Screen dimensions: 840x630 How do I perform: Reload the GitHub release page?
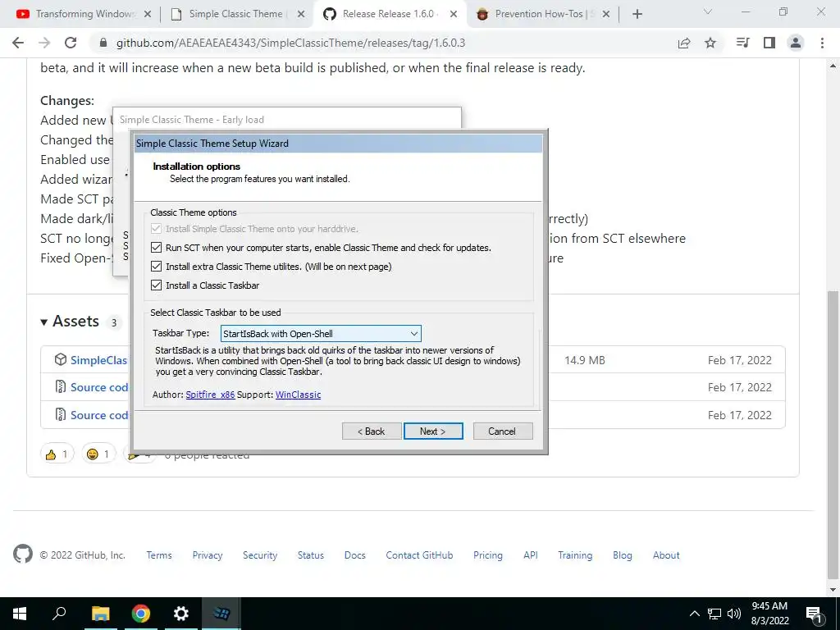click(71, 43)
